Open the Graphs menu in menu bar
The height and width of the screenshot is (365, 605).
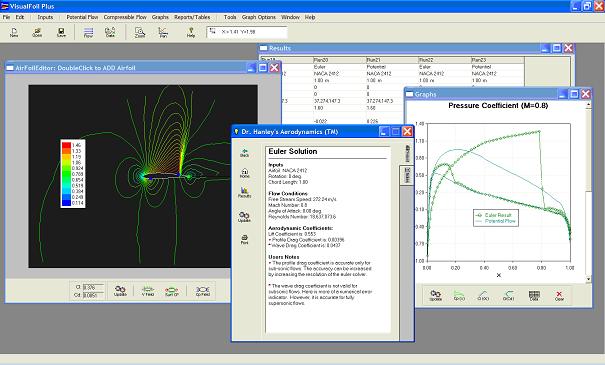(160, 17)
